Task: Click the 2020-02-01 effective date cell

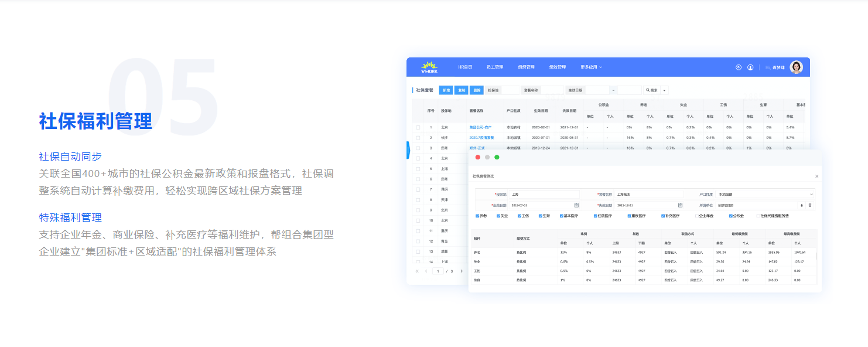Action: pyautogui.click(x=541, y=127)
